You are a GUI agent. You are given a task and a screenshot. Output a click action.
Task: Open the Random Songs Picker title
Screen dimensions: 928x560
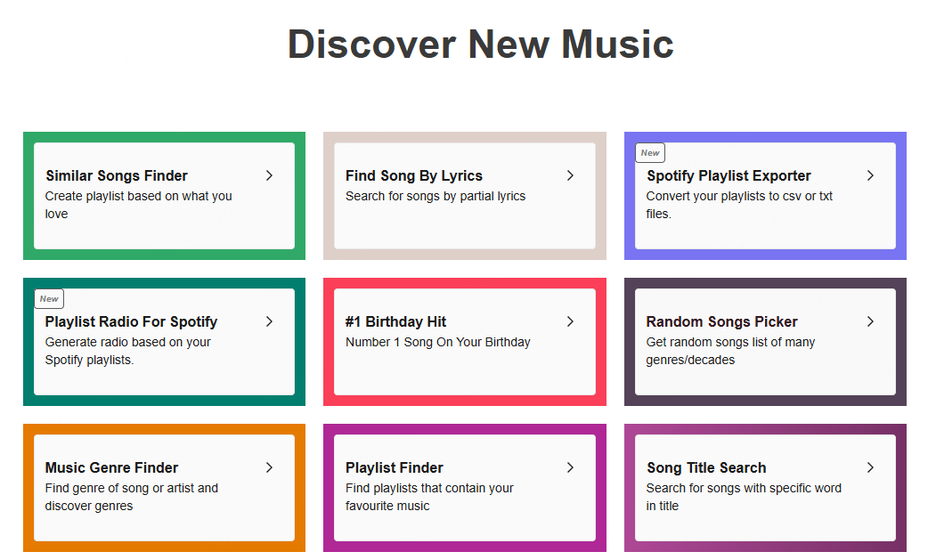[721, 322]
